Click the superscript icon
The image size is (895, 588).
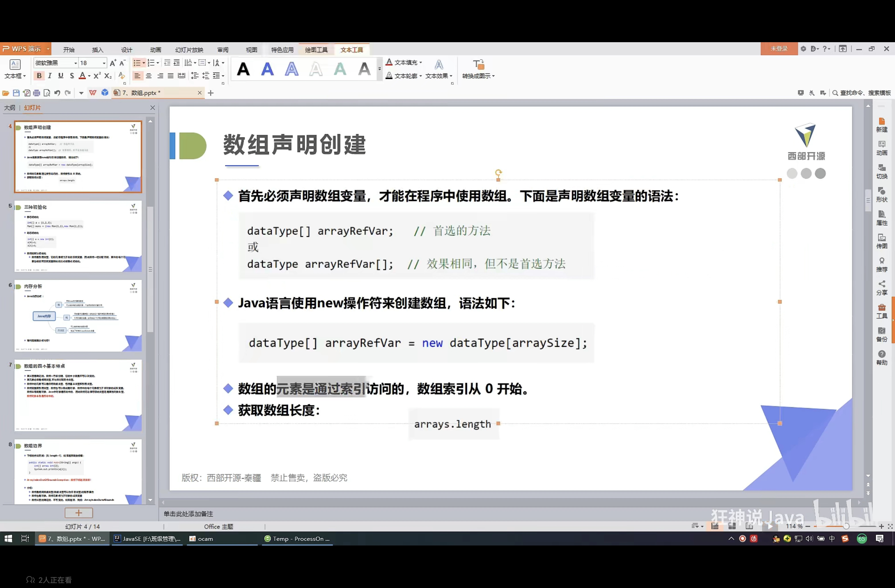tap(97, 76)
